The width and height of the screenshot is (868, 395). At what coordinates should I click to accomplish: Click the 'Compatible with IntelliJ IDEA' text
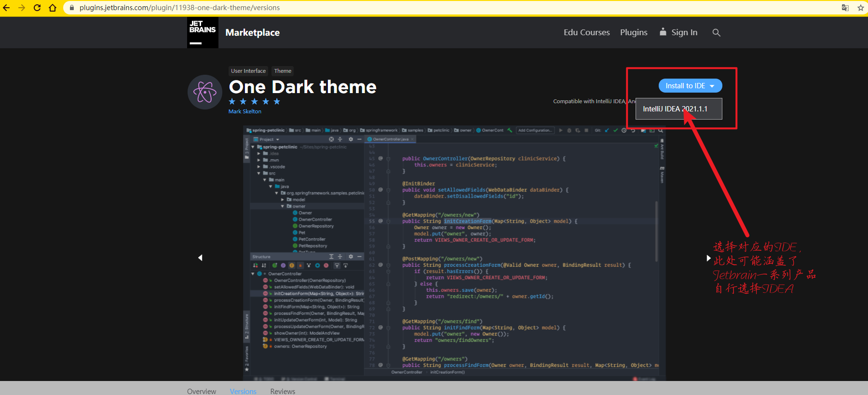(x=594, y=101)
